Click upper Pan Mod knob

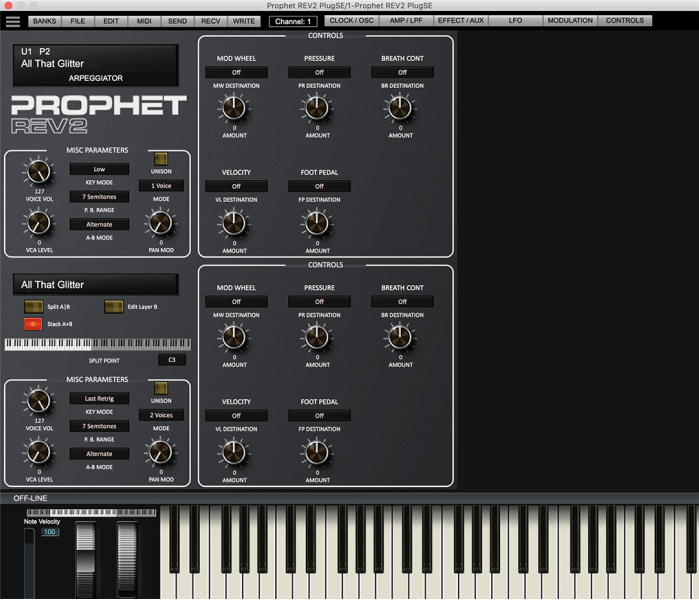pos(160,223)
